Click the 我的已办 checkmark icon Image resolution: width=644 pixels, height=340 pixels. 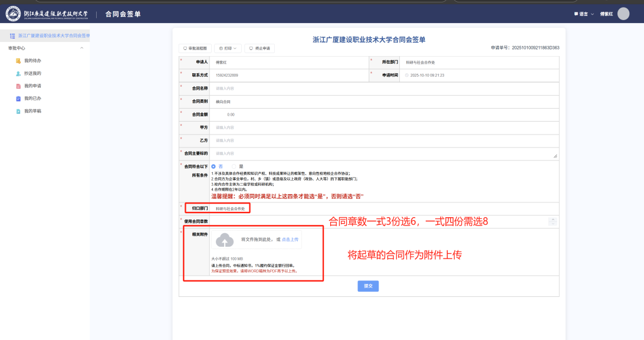click(18, 99)
